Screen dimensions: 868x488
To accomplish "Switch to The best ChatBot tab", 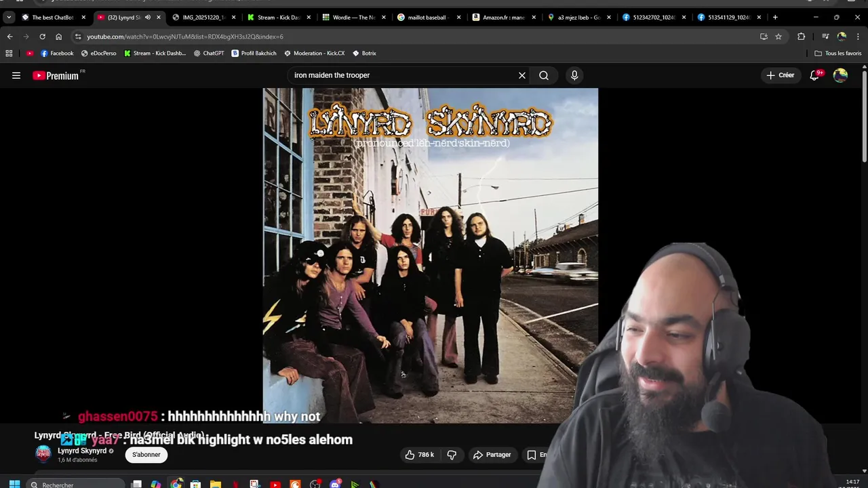I will (x=53, y=17).
